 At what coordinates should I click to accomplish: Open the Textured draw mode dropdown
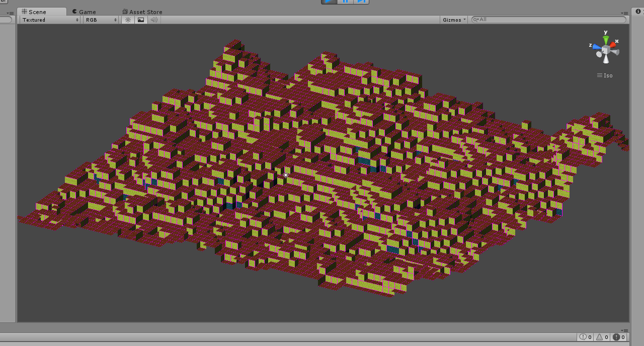[48, 20]
